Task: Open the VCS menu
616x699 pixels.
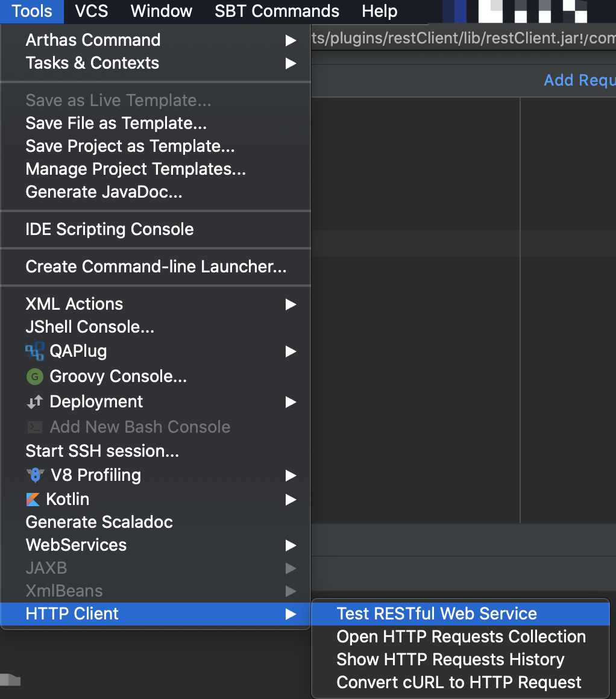Action: [92, 11]
